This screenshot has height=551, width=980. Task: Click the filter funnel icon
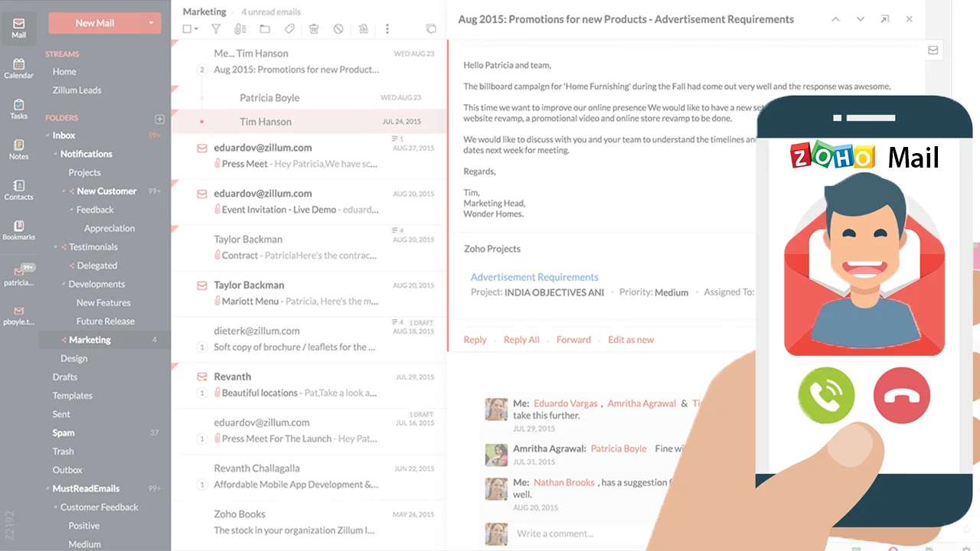pos(216,29)
